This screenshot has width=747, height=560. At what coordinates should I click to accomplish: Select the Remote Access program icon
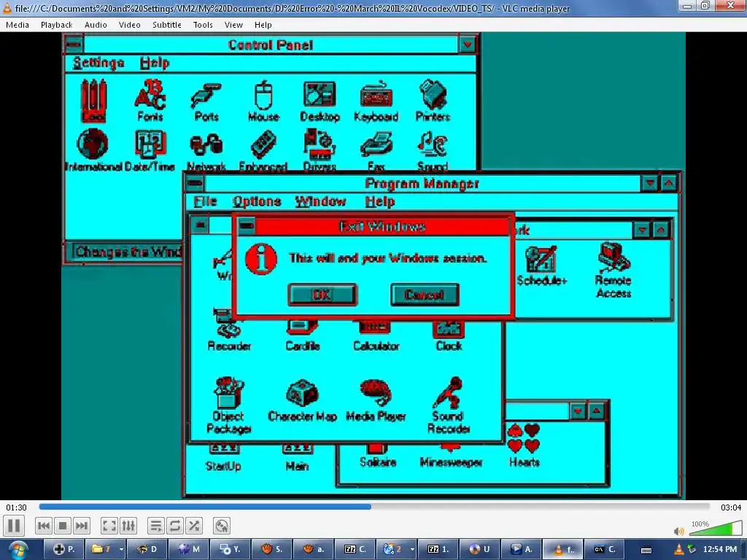614,270
